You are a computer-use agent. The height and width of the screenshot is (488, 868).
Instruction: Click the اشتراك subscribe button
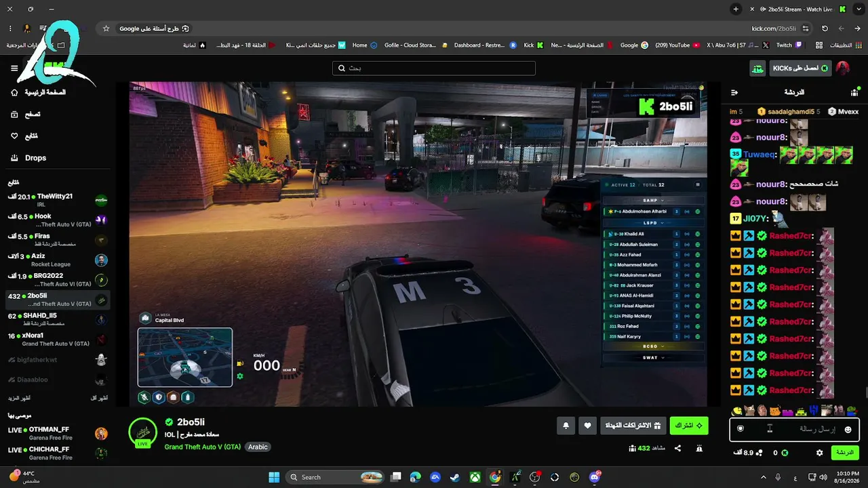click(689, 426)
